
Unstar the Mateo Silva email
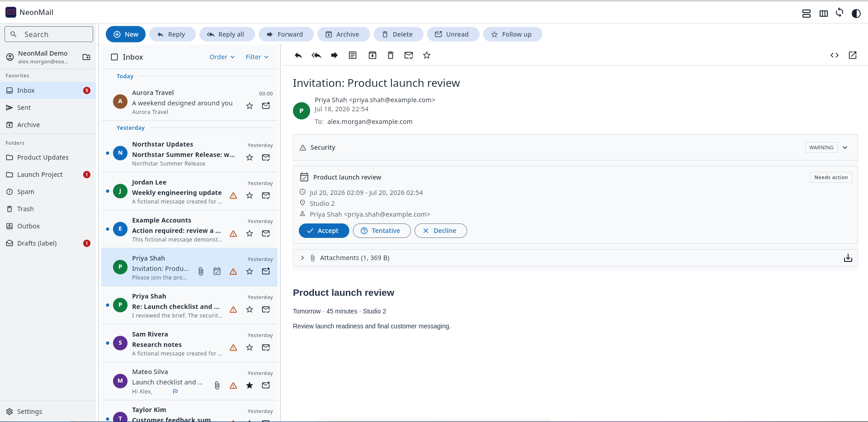250,385
